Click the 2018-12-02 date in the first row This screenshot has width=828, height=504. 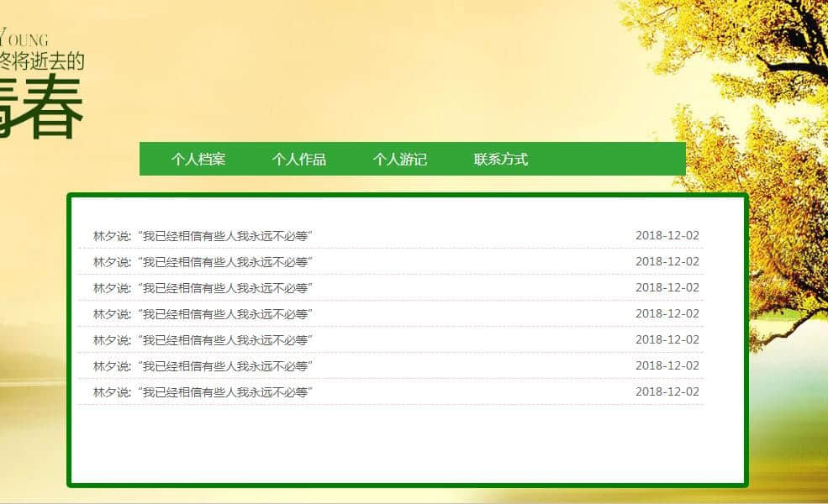tap(667, 235)
